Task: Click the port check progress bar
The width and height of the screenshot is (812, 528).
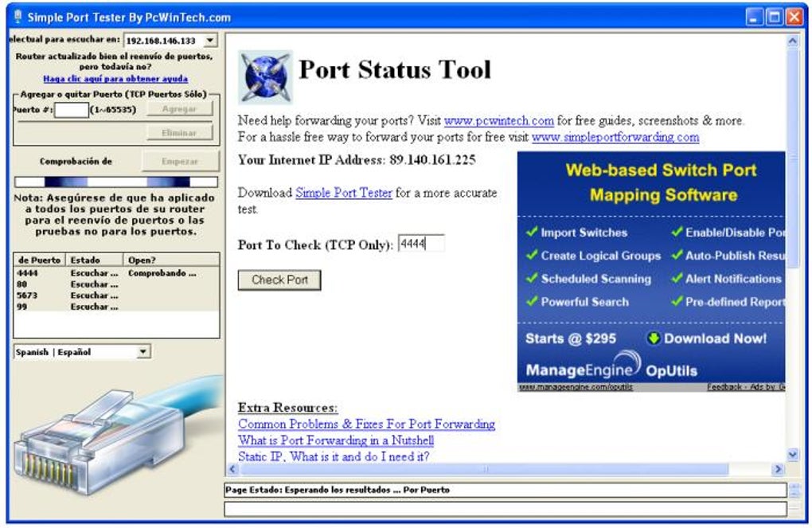Action: (116, 182)
